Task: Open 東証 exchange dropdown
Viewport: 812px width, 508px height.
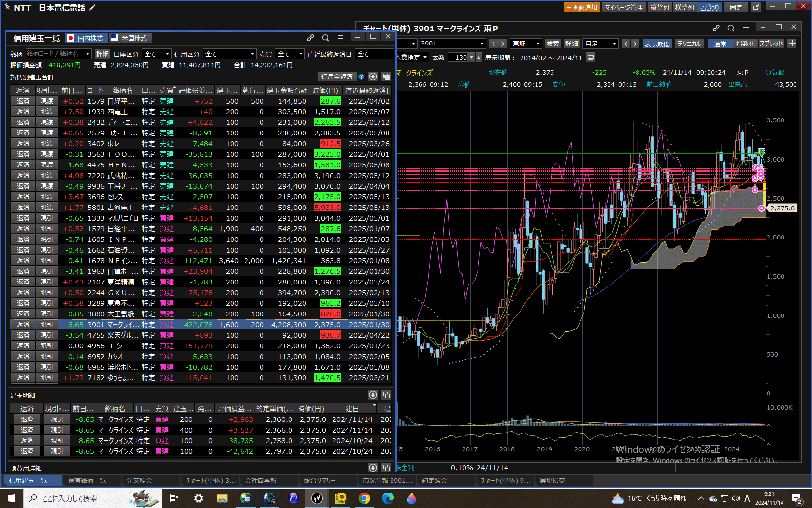Action: tap(526, 44)
